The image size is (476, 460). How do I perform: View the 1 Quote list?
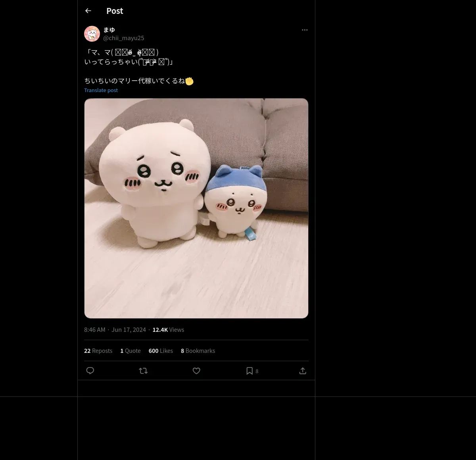[x=131, y=351]
